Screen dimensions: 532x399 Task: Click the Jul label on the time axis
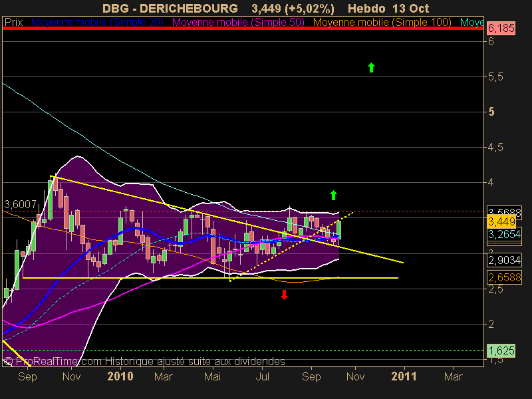click(x=262, y=376)
